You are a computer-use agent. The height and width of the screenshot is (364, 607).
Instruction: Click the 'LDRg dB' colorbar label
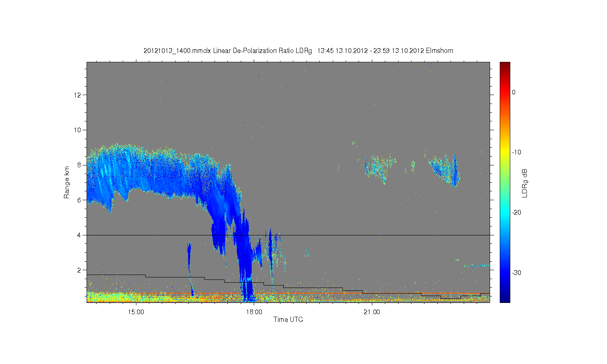[x=525, y=183]
